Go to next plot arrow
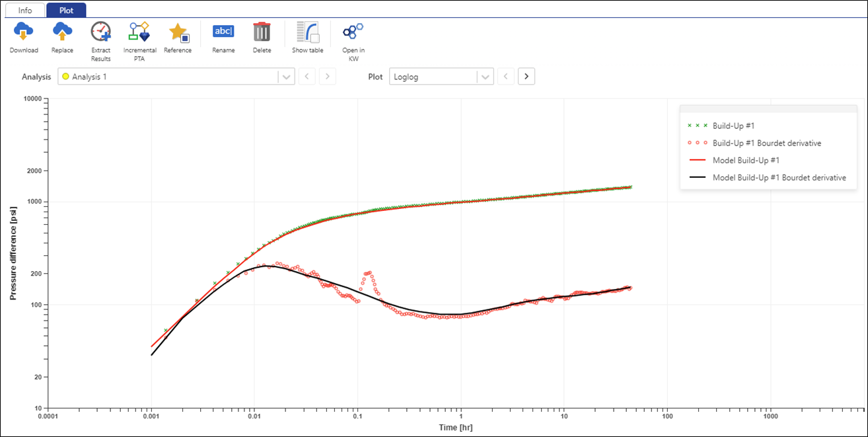This screenshot has height=437, width=868. point(526,77)
